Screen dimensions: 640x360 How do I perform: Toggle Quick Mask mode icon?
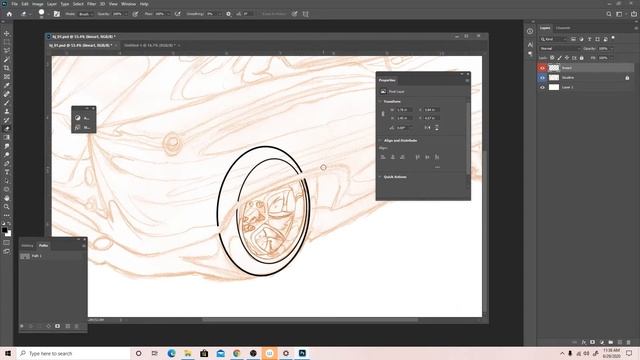point(7,242)
